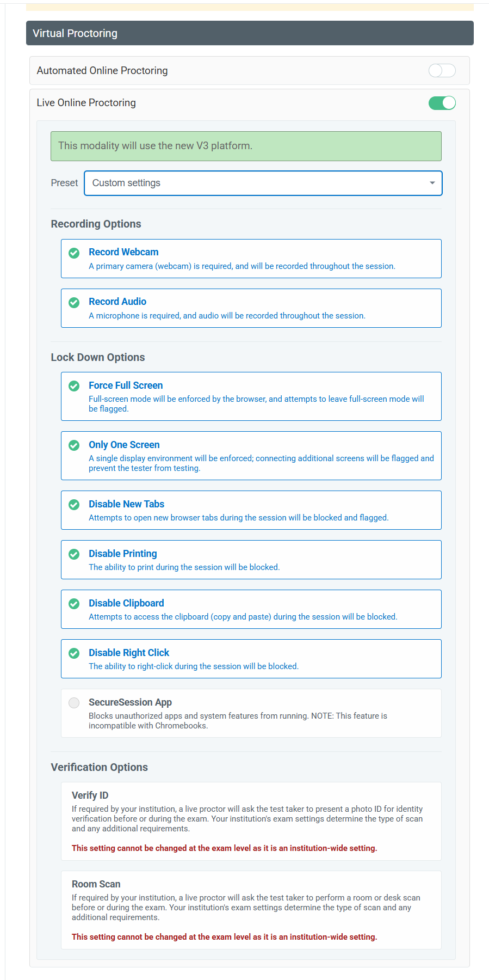Image resolution: width=489 pixels, height=980 pixels.
Task: Click the Disable New Tabs check icon
Action: 74,505
